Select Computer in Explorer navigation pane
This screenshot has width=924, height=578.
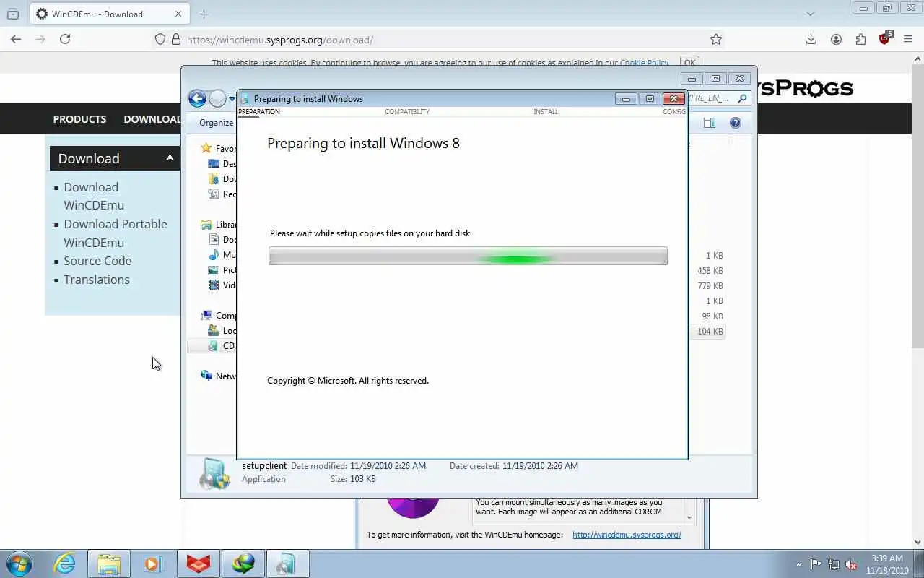coord(219,316)
